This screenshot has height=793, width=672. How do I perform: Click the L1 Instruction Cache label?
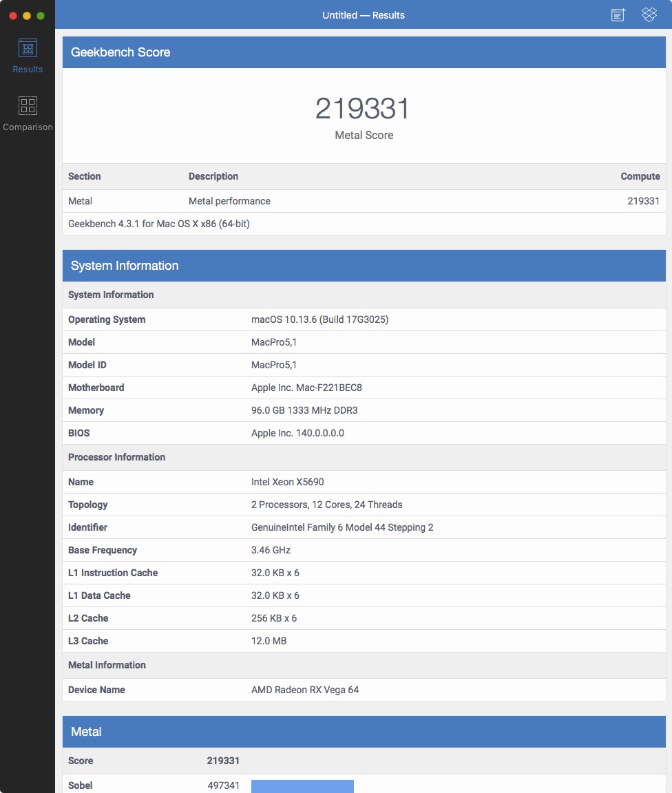(x=113, y=573)
